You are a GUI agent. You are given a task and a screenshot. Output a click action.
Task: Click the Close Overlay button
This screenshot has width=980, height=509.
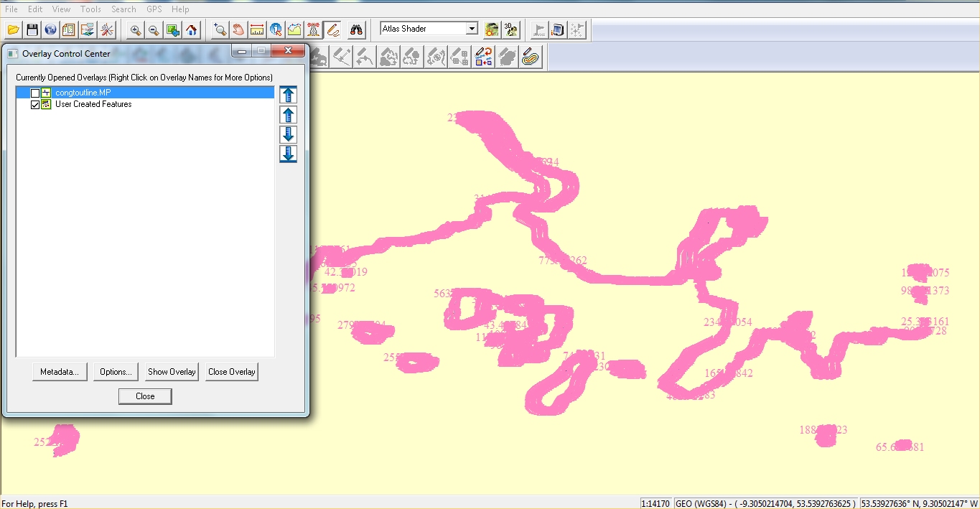pyautogui.click(x=231, y=372)
